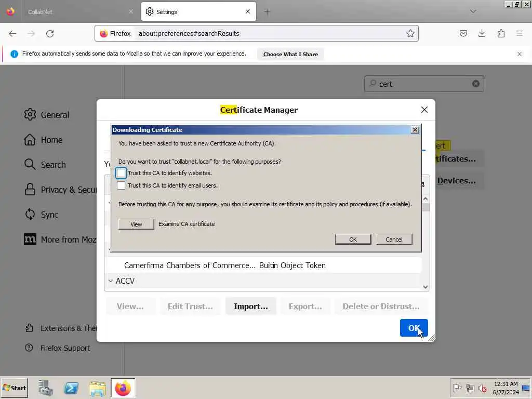This screenshot has width=532, height=399.
Task: Go back with the back arrow
Action: pyautogui.click(x=12, y=34)
